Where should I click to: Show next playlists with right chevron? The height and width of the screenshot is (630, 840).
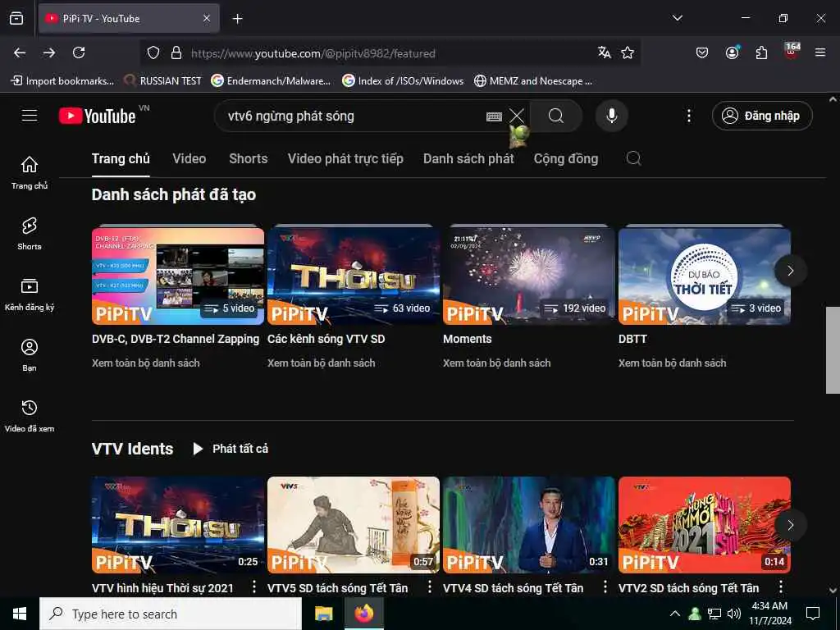pos(790,271)
